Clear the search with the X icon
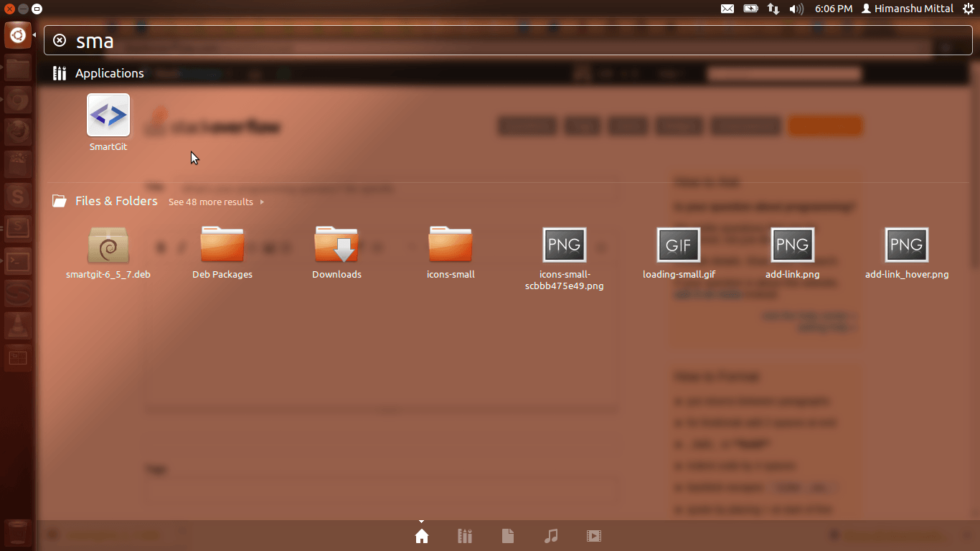 [x=60, y=41]
